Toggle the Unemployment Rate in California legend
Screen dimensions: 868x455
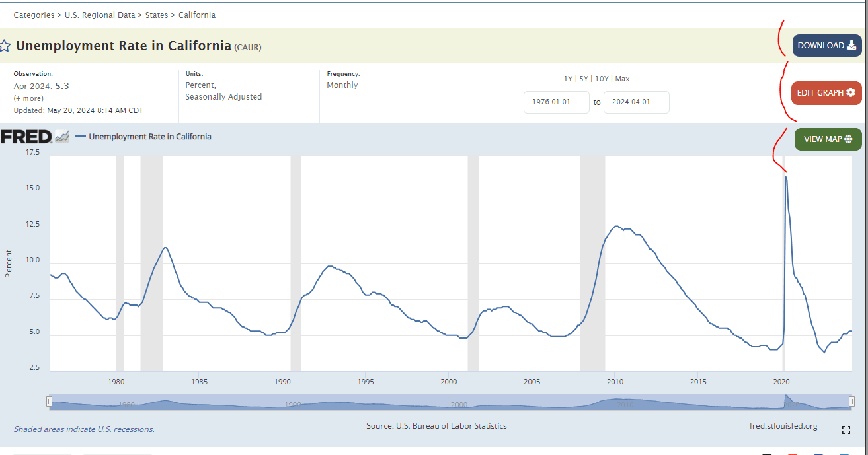149,137
